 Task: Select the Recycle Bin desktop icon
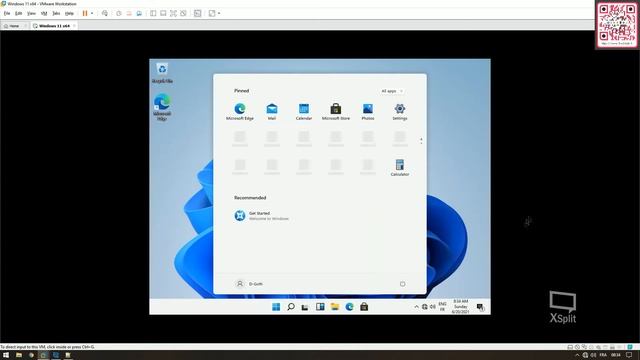pos(162,73)
